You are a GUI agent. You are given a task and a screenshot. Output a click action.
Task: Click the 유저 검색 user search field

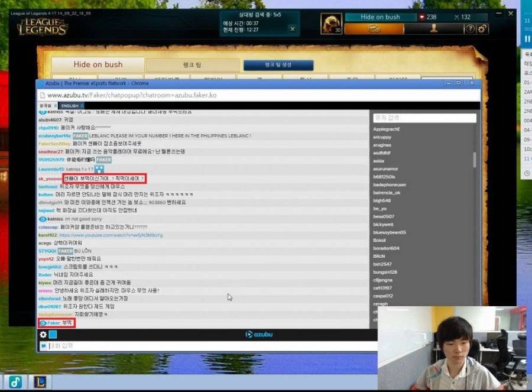(424, 118)
